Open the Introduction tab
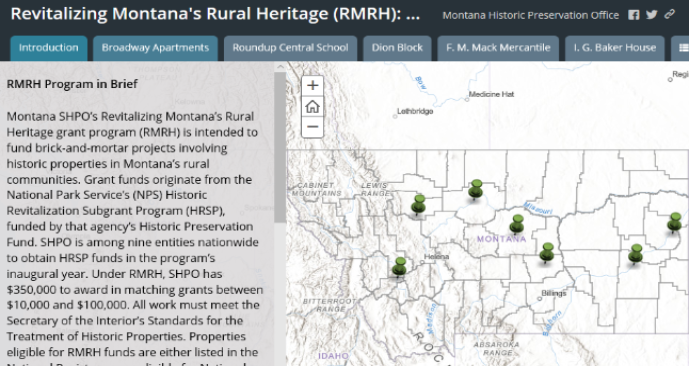This screenshot has height=366, width=689. pos(49,48)
